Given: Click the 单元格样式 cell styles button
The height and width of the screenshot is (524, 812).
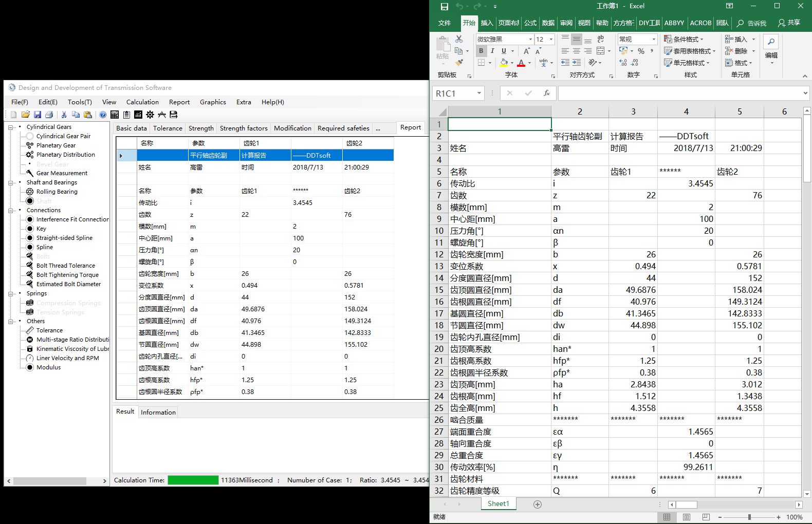Looking at the screenshot, I should [x=687, y=63].
